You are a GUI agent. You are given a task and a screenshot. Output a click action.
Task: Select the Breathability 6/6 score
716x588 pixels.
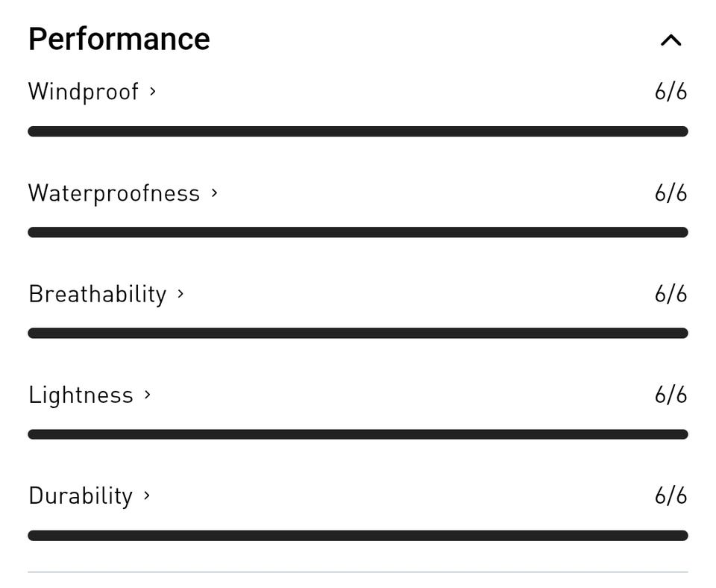[671, 294]
